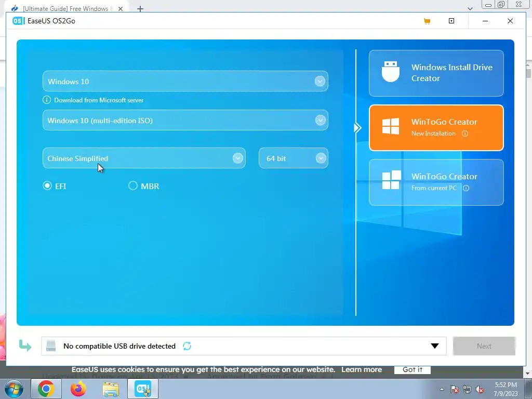Launch Chrome from the taskbar
532x399 pixels.
pos(46,389)
